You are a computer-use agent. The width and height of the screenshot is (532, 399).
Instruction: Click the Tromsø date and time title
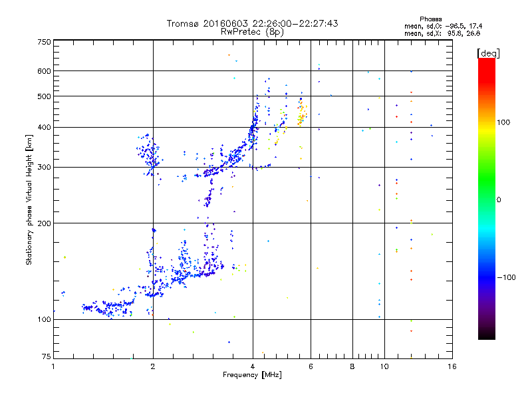pyautogui.click(x=252, y=23)
